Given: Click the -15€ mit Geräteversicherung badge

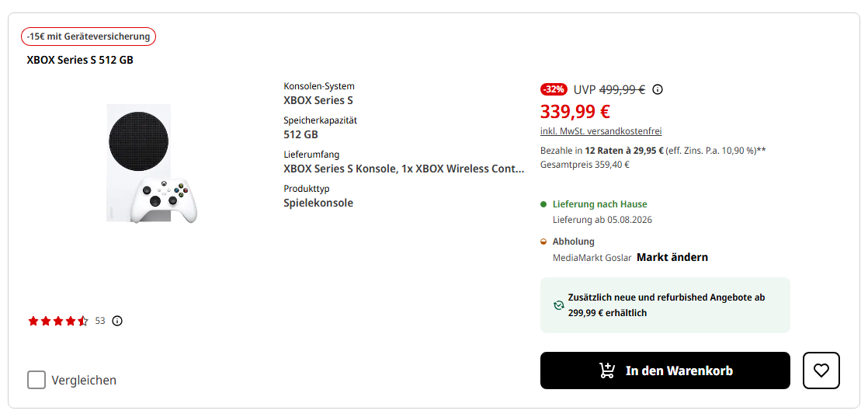Looking at the screenshot, I should (89, 37).
